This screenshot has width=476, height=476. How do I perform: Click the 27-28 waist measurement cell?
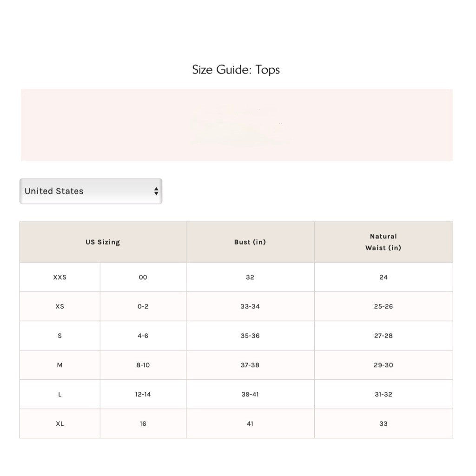point(383,336)
